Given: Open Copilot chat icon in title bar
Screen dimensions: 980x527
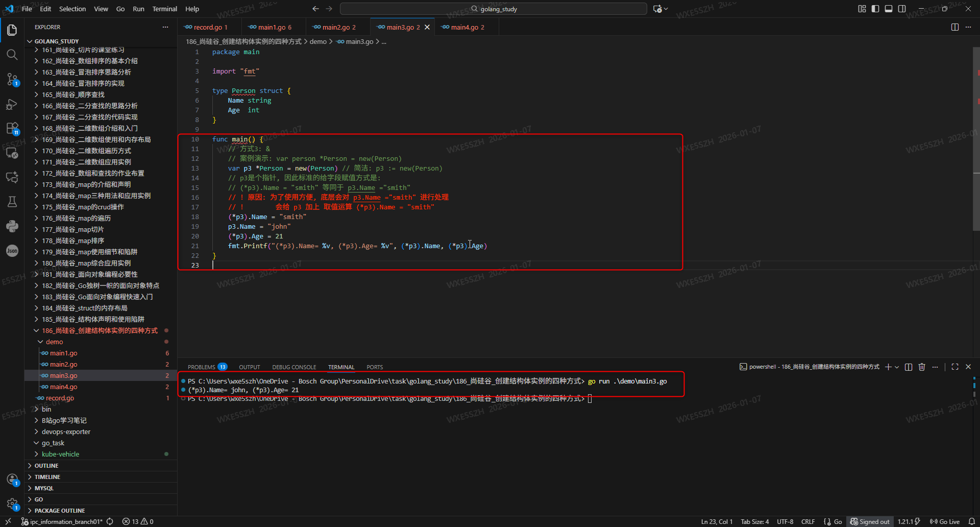Looking at the screenshot, I should click(x=657, y=9).
